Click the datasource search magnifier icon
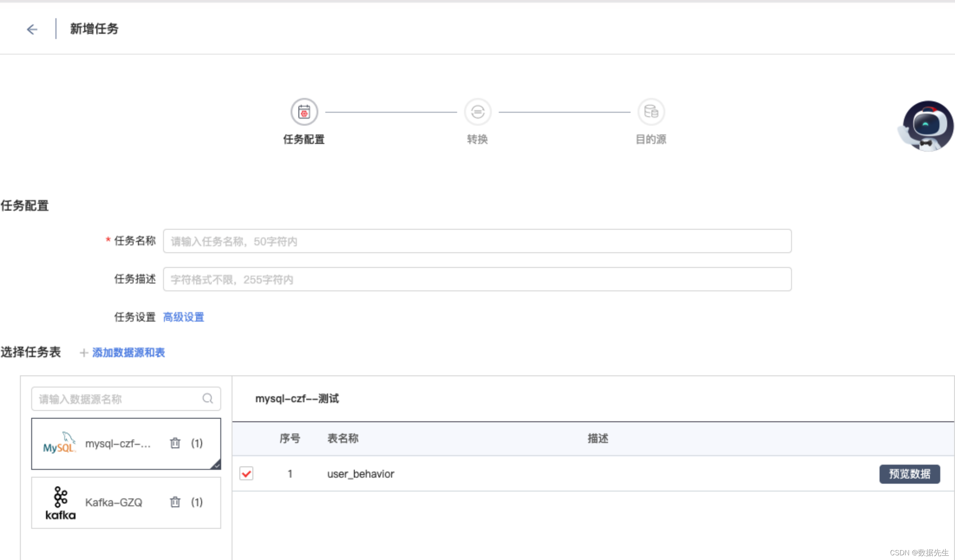955x560 pixels. 208,399
